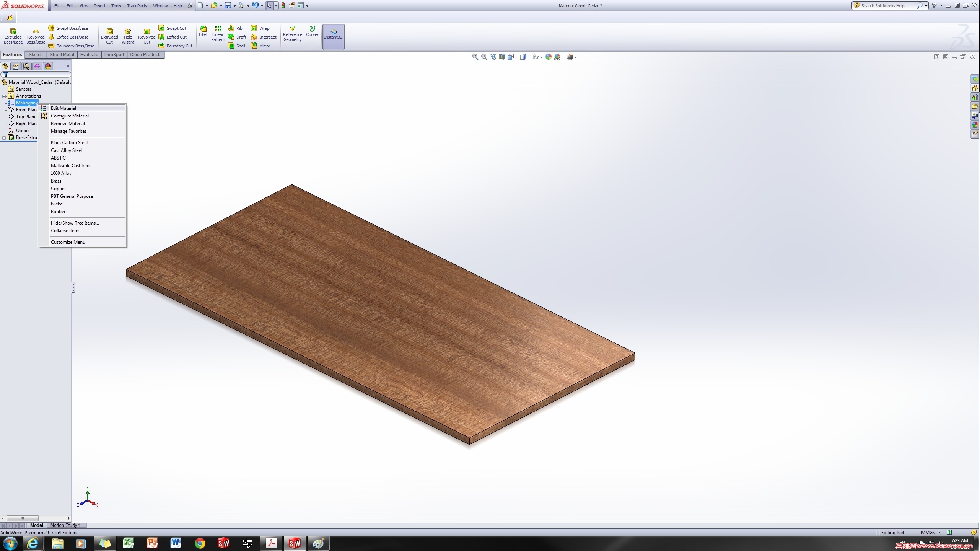The height and width of the screenshot is (551, 980).
Task: Choose the Intersect tool
Action: click(264, 37)
